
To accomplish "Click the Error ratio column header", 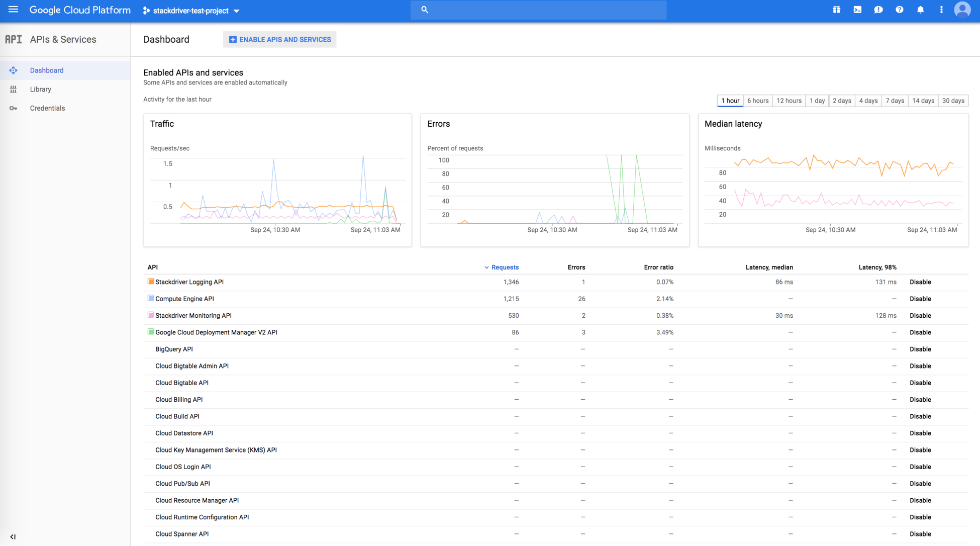I will (x=658, y=267).
